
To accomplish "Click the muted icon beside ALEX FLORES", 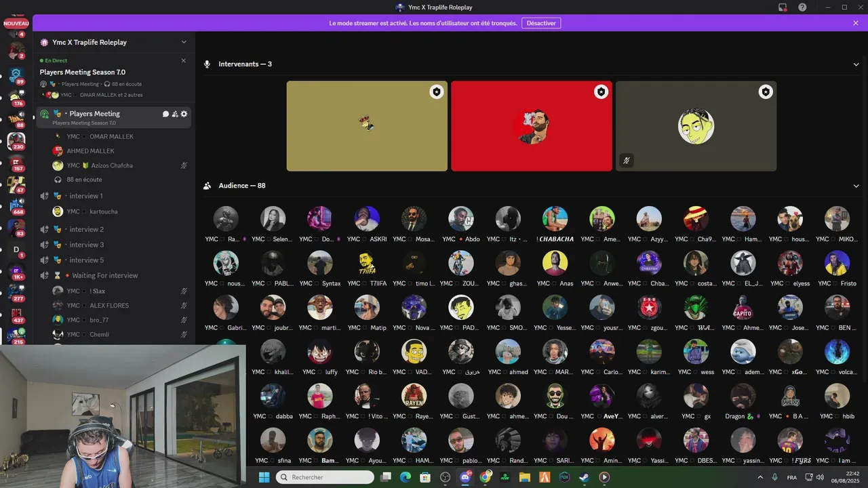I will [184, 306].
